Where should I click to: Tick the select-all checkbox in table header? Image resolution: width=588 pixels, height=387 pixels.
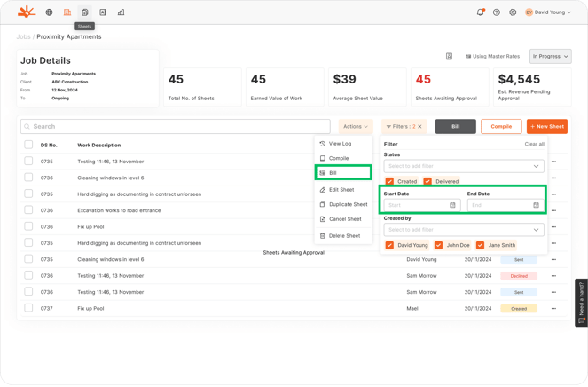[28, 145]
